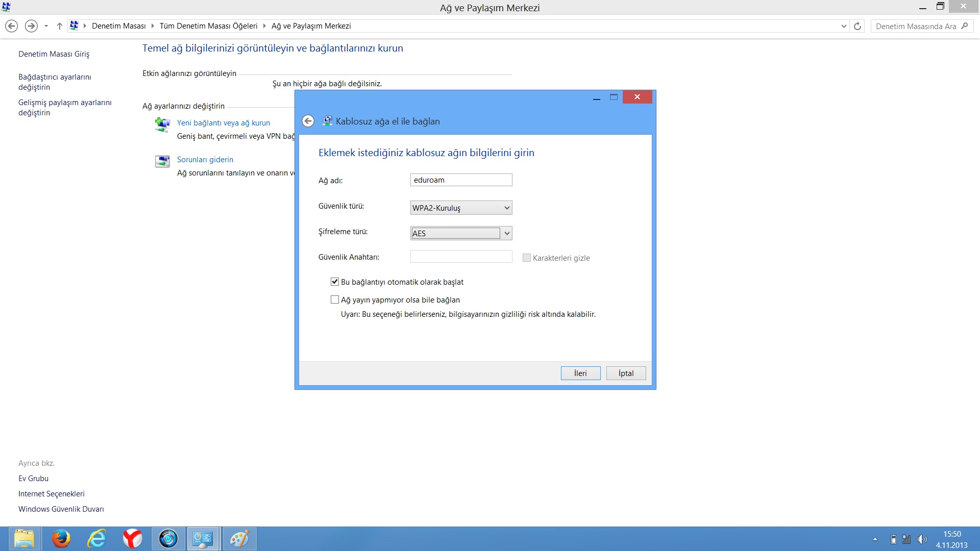980x551 pixels.
Task: Launch Firefox from the taskbar
Action: [61, 539]
